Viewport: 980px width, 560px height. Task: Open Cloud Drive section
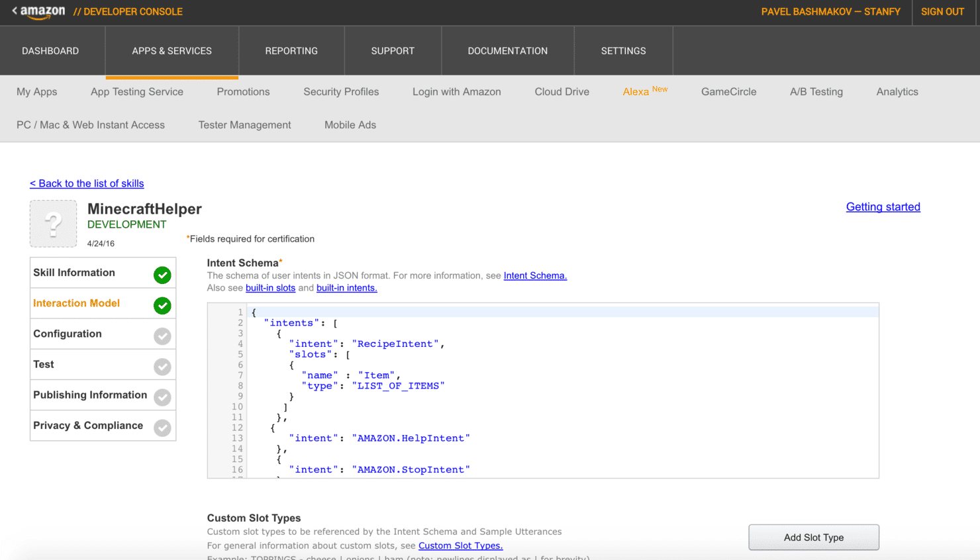562,92
